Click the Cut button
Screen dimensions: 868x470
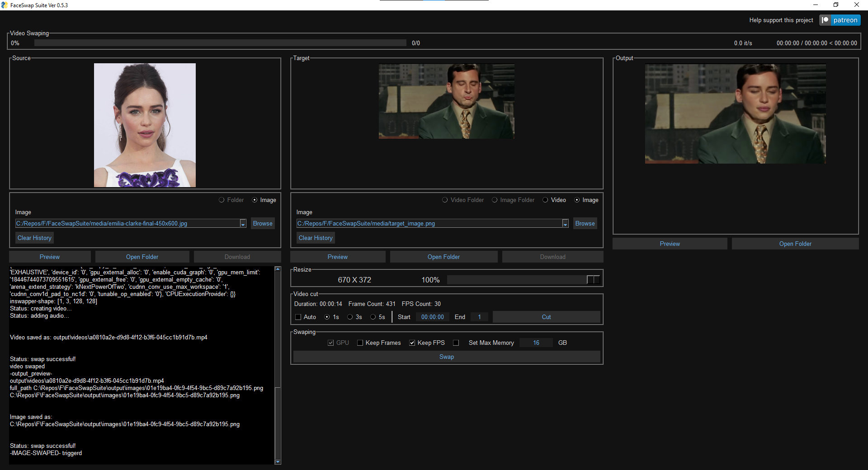pos(546,317)
